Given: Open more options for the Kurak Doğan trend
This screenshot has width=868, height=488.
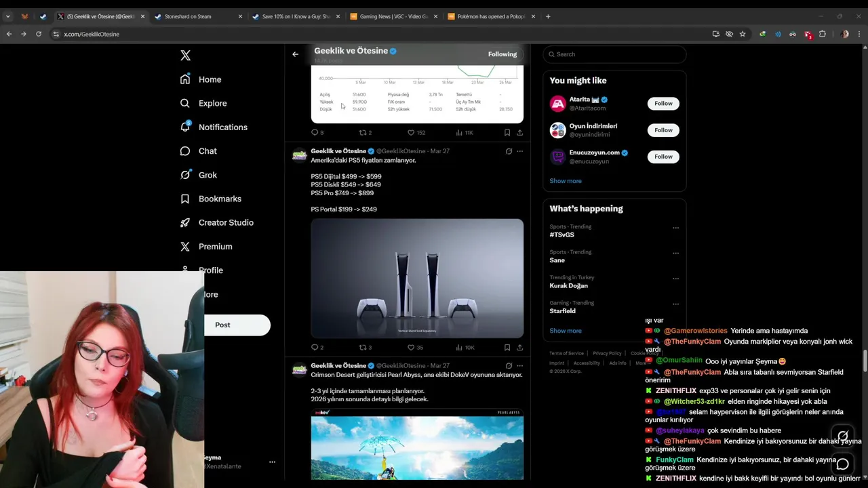Looking at the screenshot, I should pos(675,279).
